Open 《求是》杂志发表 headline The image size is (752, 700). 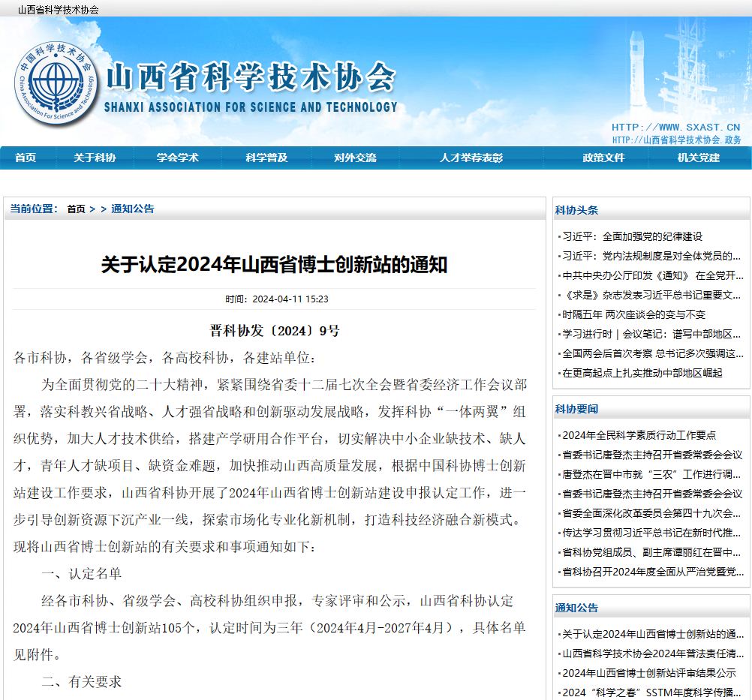[x=651, y=295]
